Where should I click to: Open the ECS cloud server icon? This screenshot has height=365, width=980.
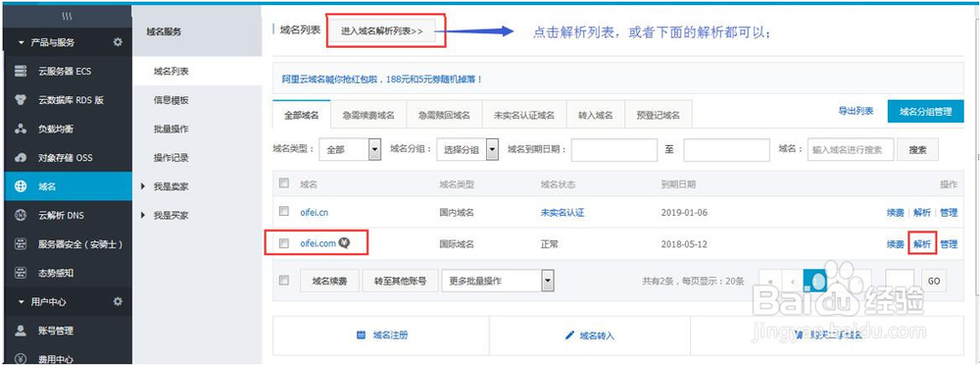pos(21,72)
